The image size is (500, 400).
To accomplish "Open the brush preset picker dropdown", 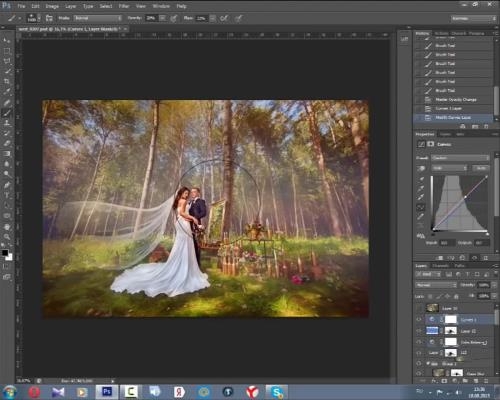I will (39, 18).
